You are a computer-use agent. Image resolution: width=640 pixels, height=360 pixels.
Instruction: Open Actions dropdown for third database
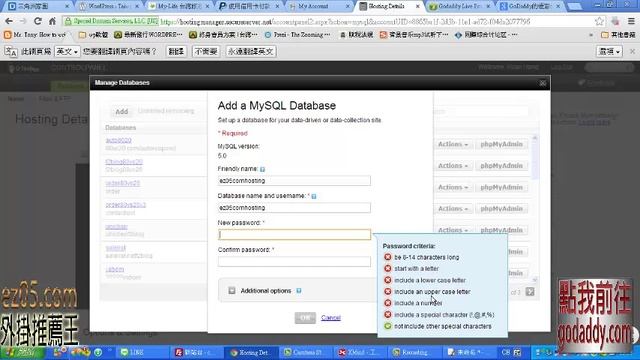click(x=453, y=187)
